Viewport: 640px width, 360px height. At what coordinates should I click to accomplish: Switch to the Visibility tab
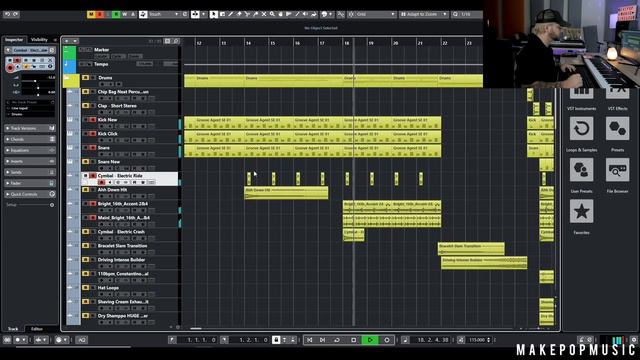tap(39, 40)
